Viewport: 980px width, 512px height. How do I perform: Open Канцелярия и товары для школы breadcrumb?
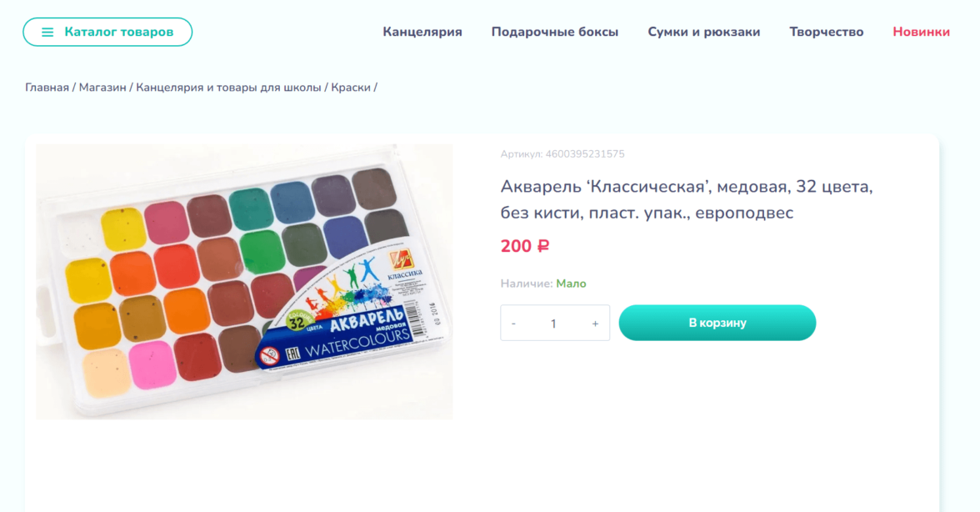(x=228, y=87)
